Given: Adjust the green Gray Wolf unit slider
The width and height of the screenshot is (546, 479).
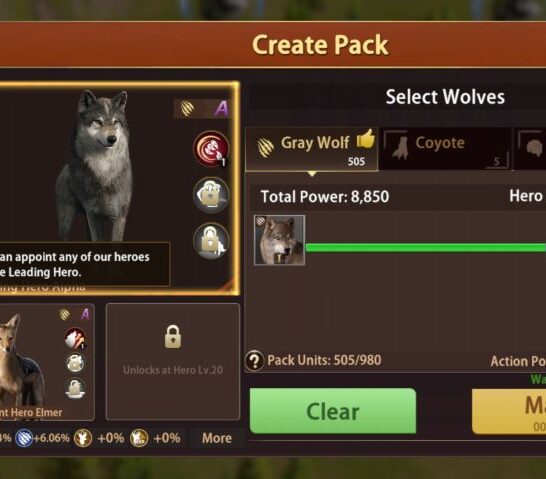Looking at the screenshot, I should [x=426, y=248].
